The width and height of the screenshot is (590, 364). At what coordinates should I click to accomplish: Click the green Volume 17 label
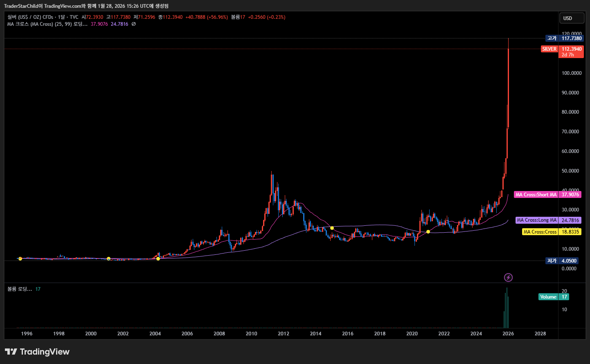(554, 297)
